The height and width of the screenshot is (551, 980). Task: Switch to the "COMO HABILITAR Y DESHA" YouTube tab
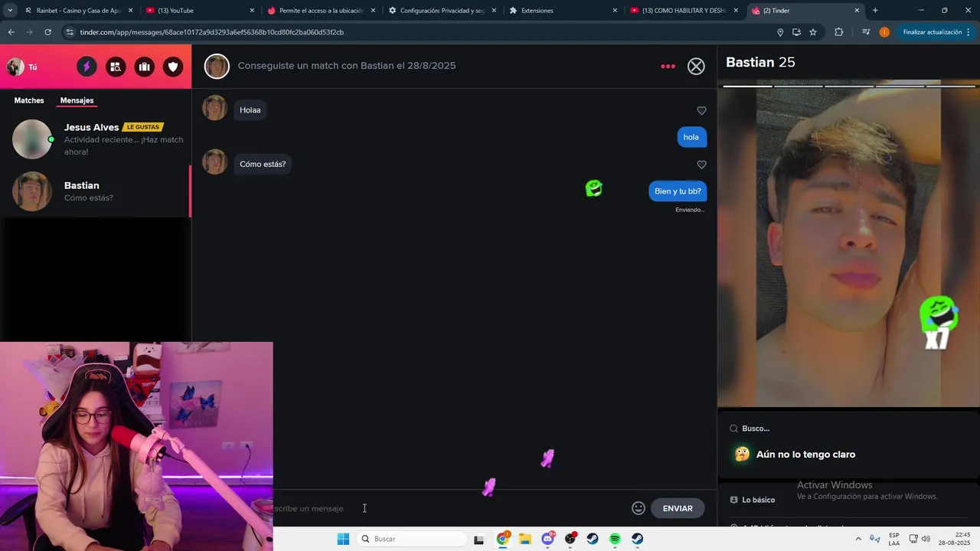pos(684,11)
